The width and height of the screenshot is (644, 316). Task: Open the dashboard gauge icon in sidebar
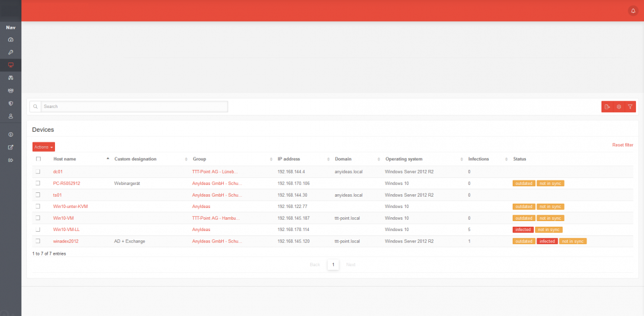click(11, 40)
